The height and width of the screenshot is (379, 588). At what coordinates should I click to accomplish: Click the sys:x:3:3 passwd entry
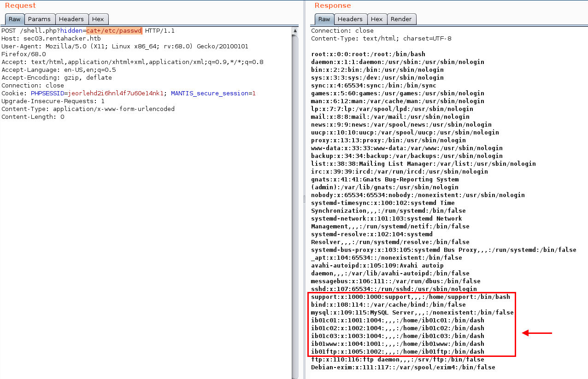[377, 78]
